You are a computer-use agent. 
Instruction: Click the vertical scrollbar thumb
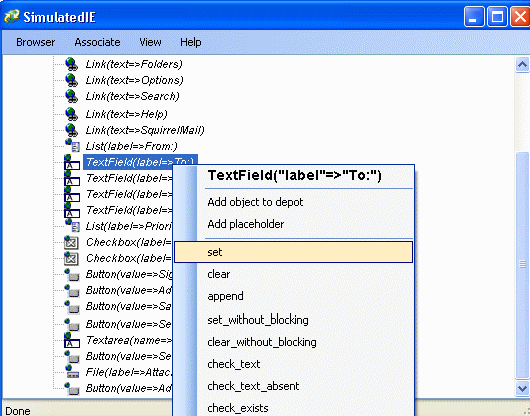[x=522, y=265]
